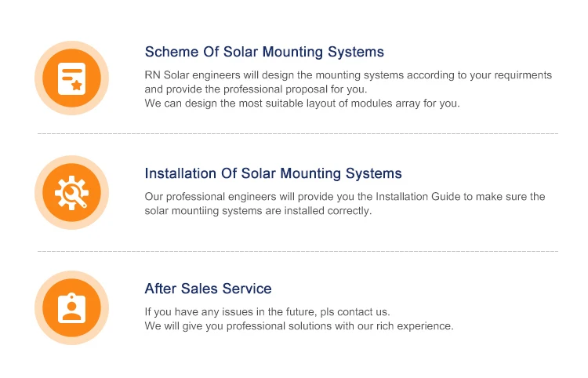Click the sentence about layout of modules array
Screen dimensions: 588x378
tap(302, 104)
